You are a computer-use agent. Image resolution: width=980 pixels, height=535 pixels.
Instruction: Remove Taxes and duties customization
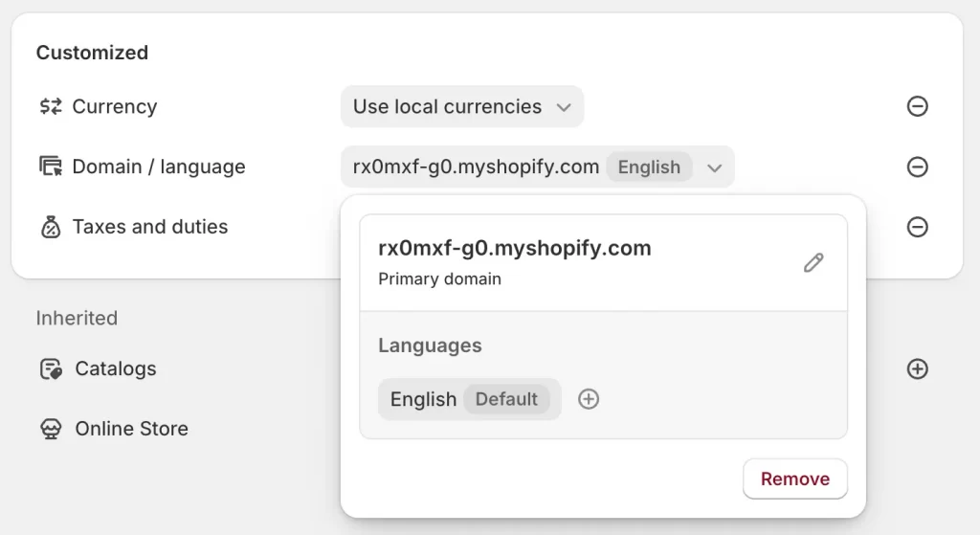click(917, 227)
